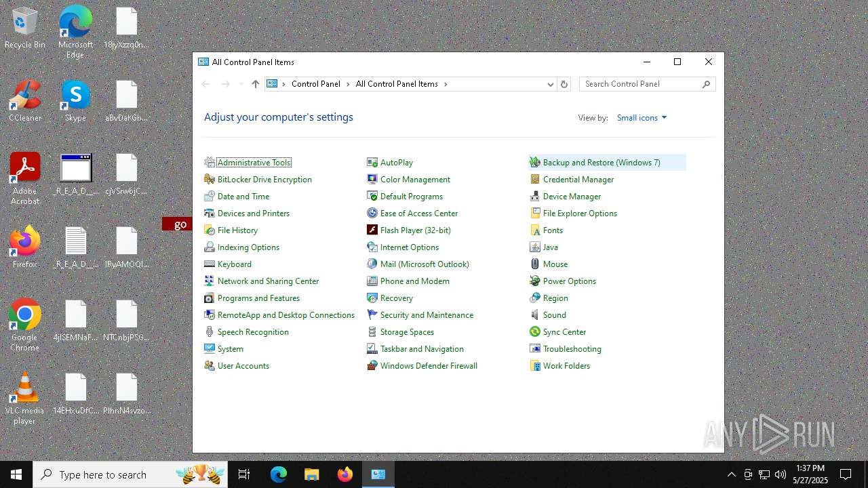Click File Explorer Options link
868x488 pixels.
click(x=580, y=213)
